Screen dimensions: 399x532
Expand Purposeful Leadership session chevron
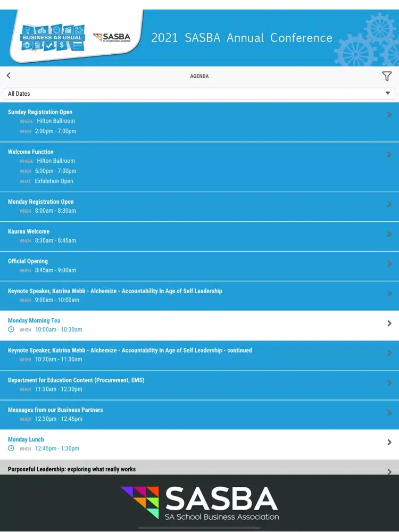point(389,471)
